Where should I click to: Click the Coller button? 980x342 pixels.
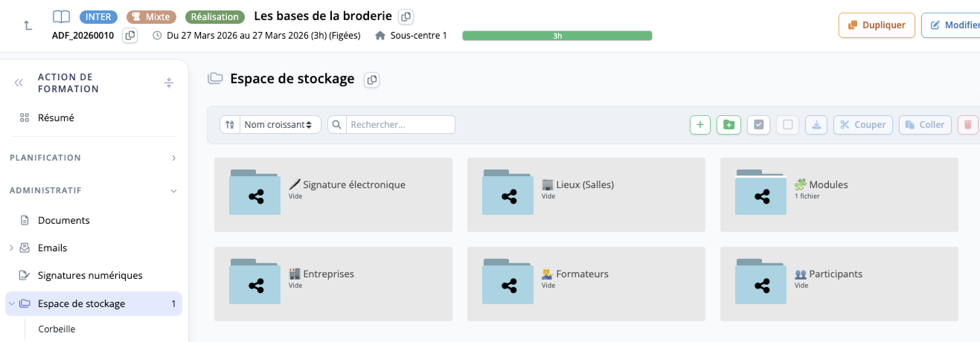(x=925, y=125)
